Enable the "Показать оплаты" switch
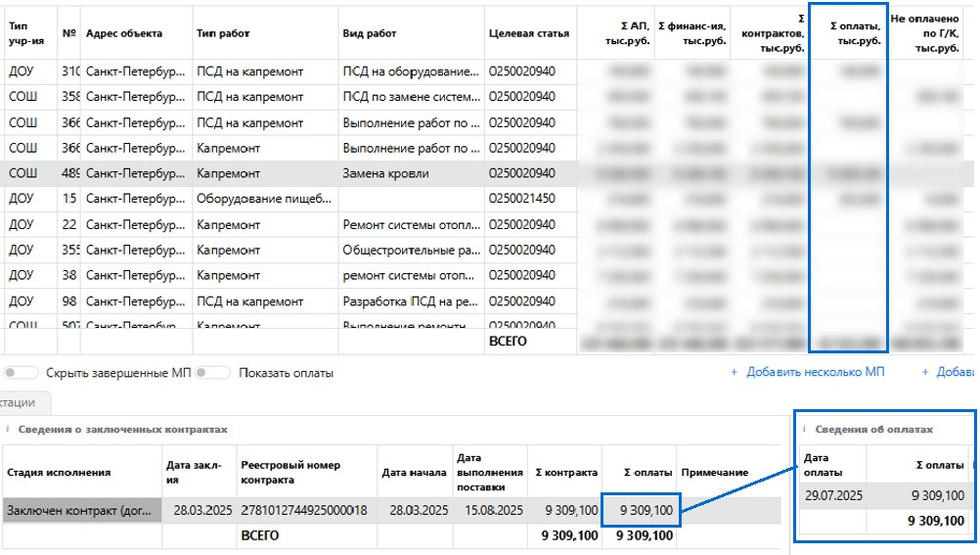 pos(212,373)
